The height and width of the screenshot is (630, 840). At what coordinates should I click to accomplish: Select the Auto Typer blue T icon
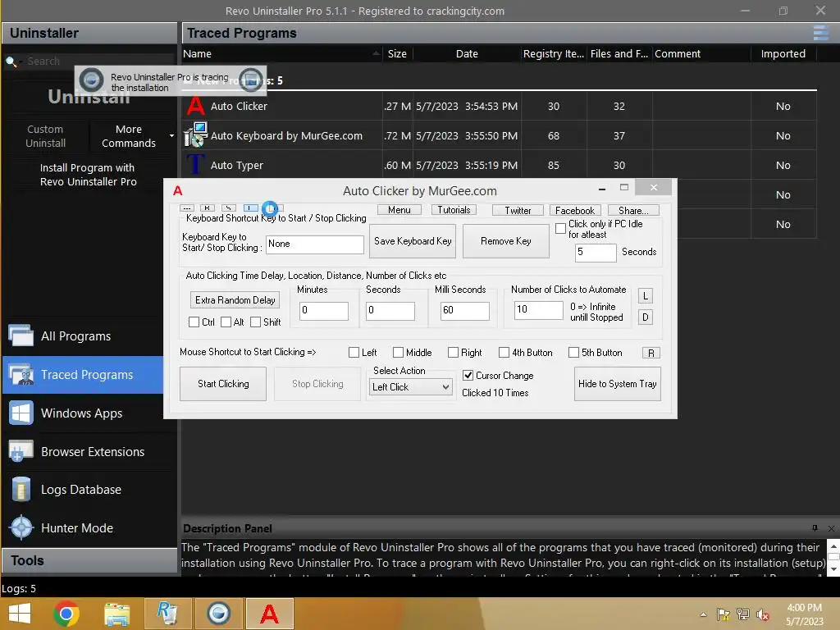click(195, 164)
